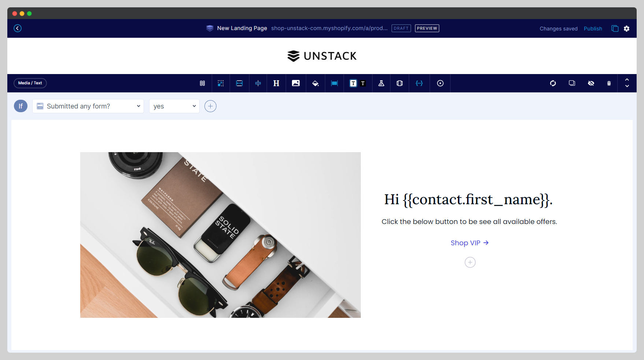Publish the landing page
Viewport: 644px width, 360px height.
coord(593,29)
